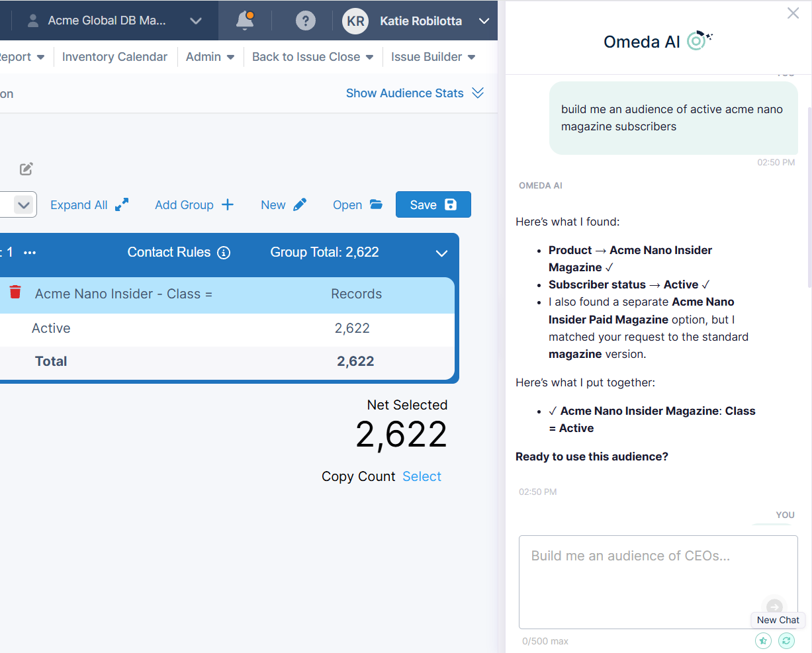The width and height of the screenshot is (812, 653).
Task: Open the Admin menu
Action: tap(210, 57)
